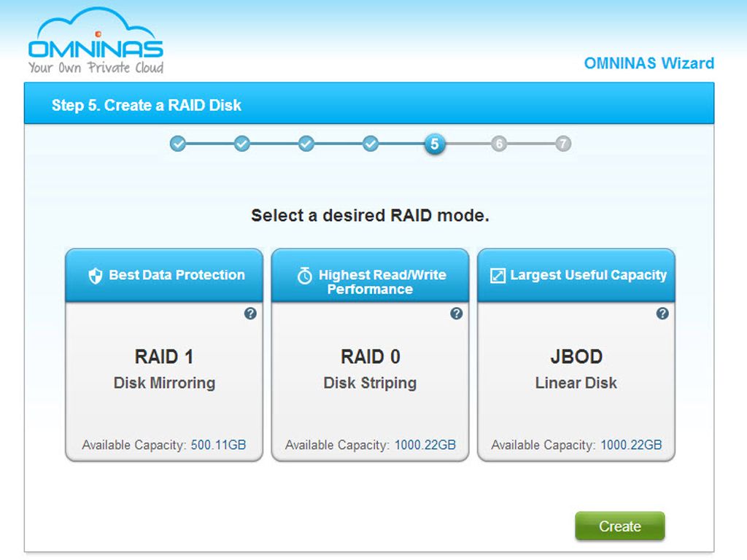Click the help icon on RAID 1 card

click(250, 314)
